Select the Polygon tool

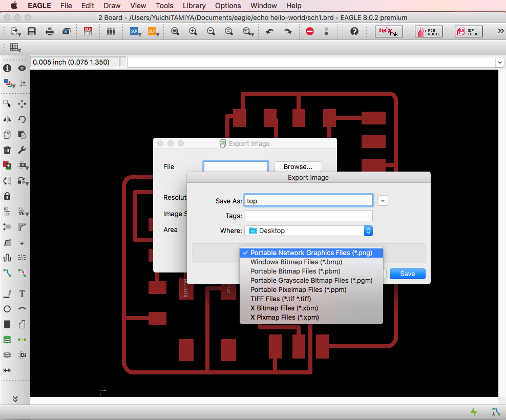22,324
